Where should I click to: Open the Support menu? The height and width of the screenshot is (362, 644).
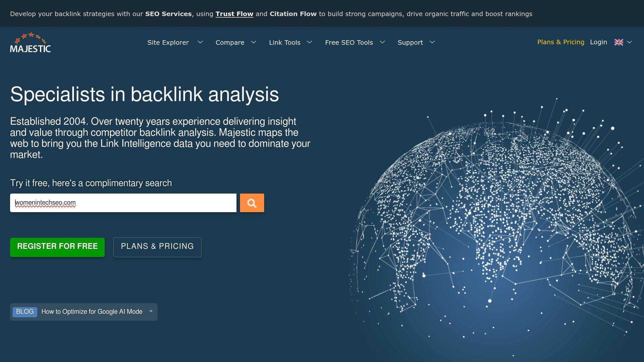pos(410,42)
